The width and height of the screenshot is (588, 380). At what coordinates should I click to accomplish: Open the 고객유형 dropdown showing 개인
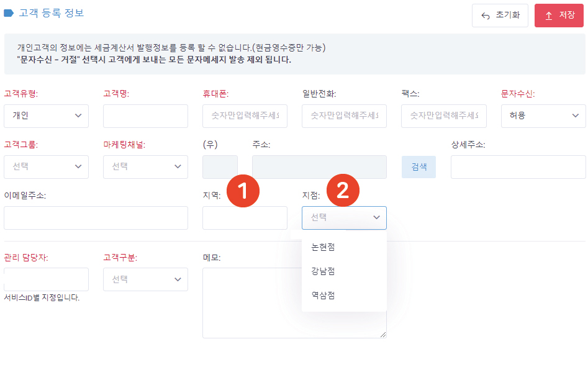coord(46,116)
